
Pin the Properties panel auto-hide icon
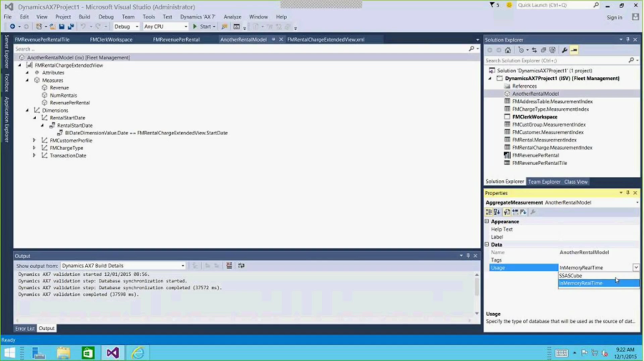coord(628,193)
